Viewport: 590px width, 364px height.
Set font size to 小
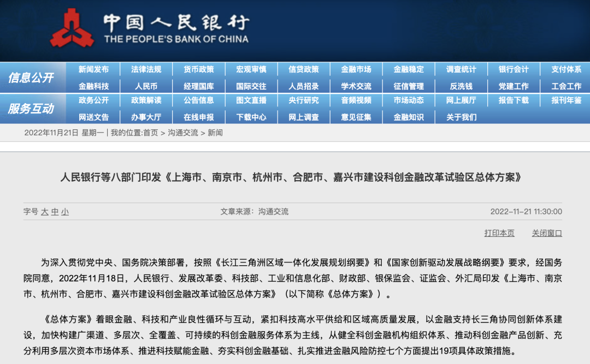(x=64, y=212)
